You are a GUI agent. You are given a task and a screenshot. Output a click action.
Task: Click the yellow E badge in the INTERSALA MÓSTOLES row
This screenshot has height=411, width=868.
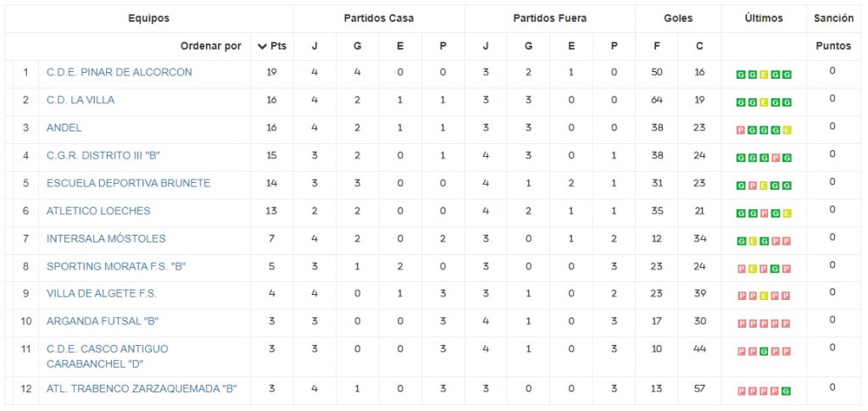(753, 241)
